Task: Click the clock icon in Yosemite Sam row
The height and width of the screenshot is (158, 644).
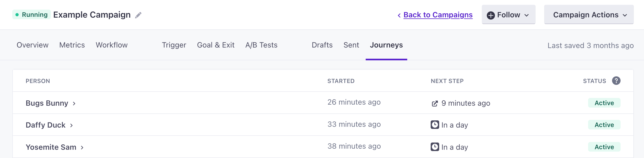Action: point(435,147)
